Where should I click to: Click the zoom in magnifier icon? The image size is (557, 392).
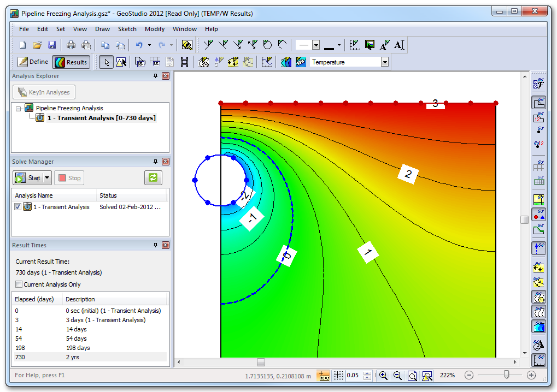click(383, 375)
